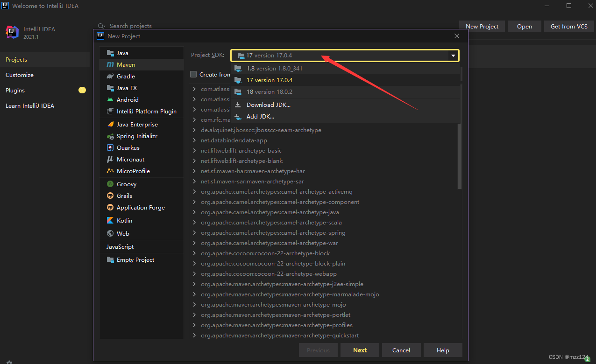Choose 17 version 17.0.4 in list

(x=346, y=80)
